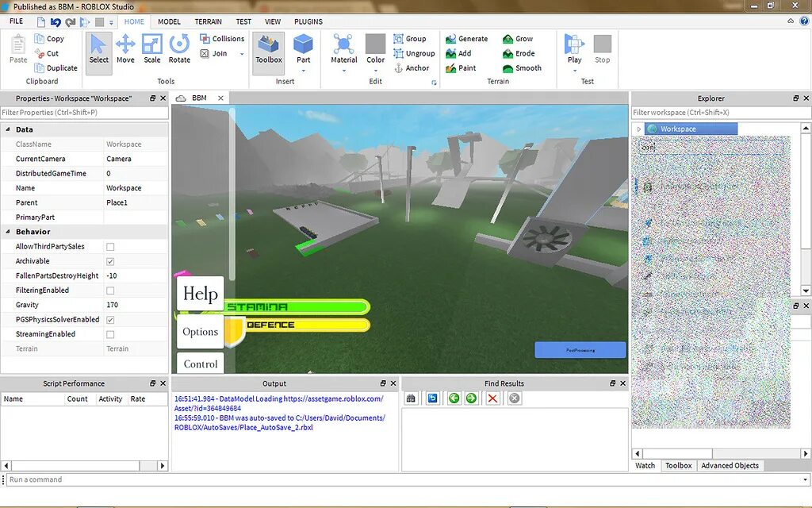Image resolution: width=812 pixels, height=508 pixels.
Task: Choose the Scale tool
Action: 151,50
